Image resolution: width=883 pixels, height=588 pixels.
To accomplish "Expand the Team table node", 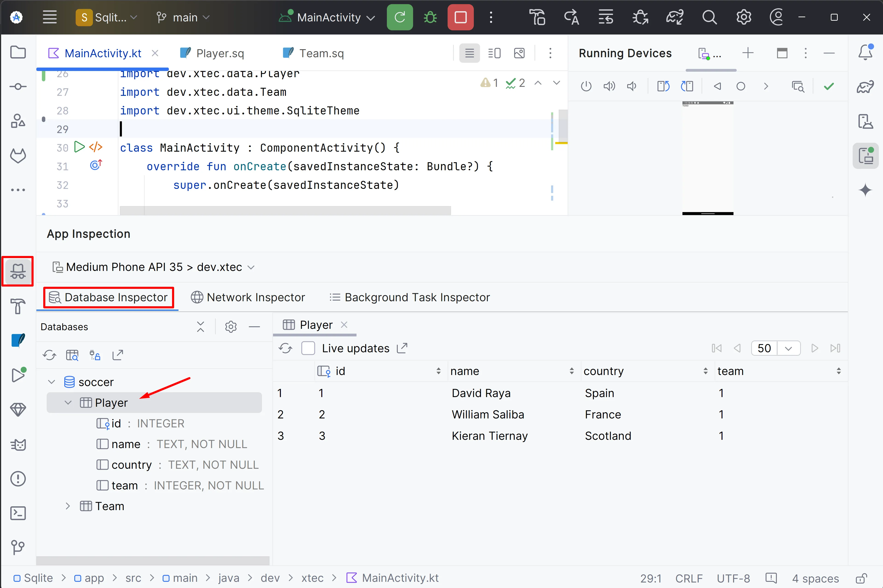I will pyautogui.click(x=68, y=506).
